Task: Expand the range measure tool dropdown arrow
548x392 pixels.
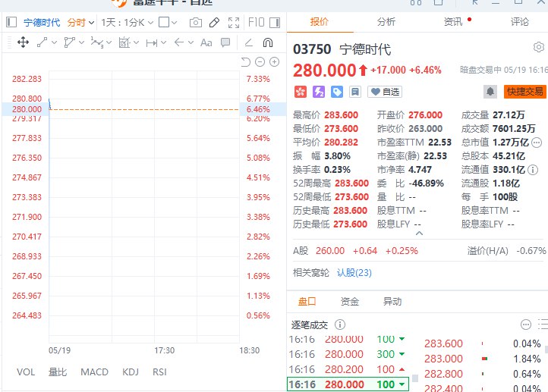Action: point(163,42)
